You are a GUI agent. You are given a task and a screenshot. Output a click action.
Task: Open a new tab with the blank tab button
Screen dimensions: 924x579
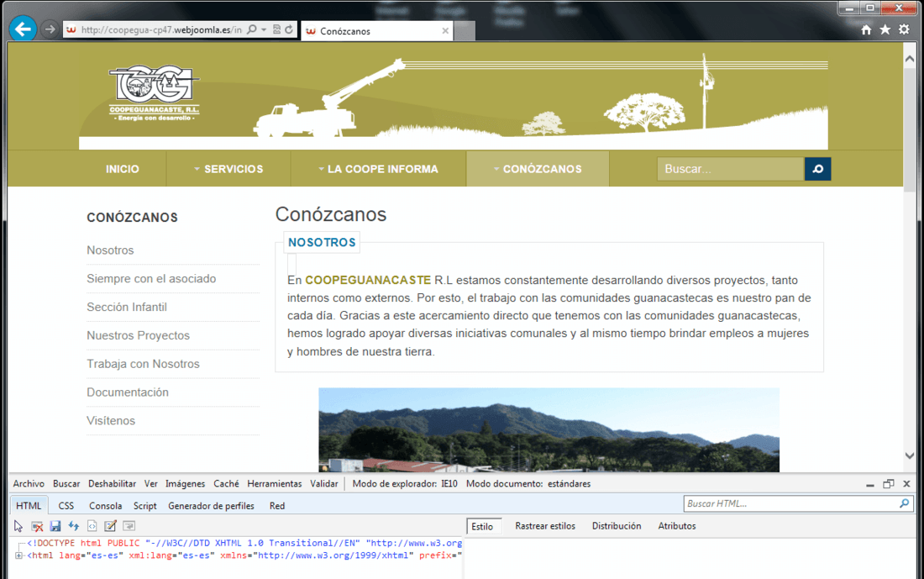pyautogui.click(x=465, y=30)
